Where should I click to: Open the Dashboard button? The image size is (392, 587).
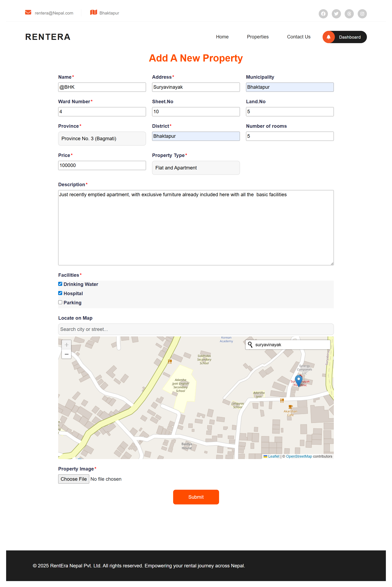(344, 37)
